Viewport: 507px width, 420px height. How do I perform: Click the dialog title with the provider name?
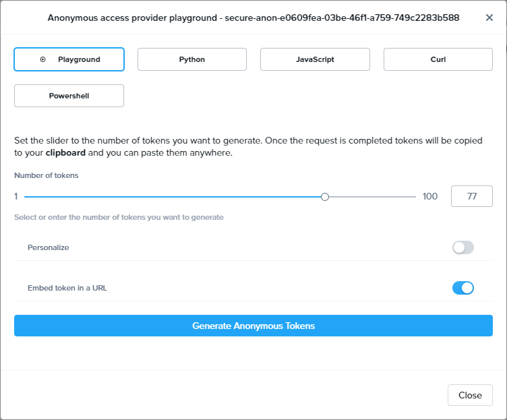[253, 18]
